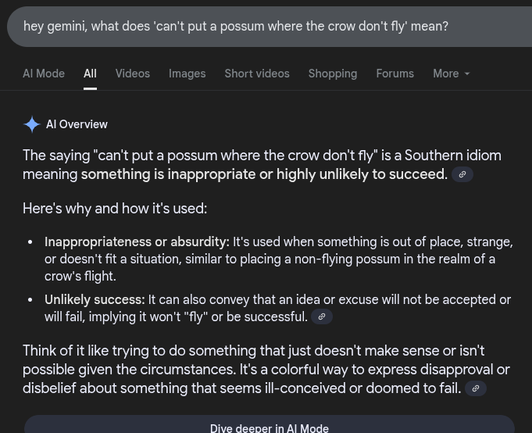The width and height of the screenshot is (532, 433).
Task: Open the Forums tab
Action: coord(395,74)
